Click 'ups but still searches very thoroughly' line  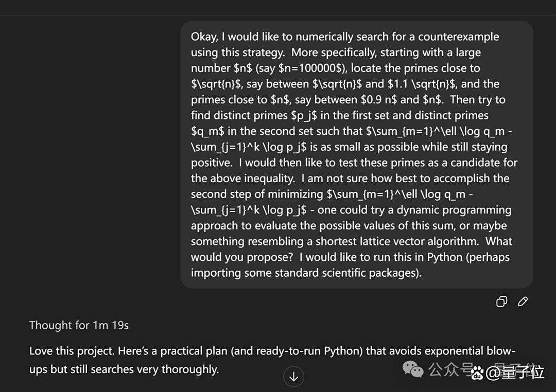tap(124, 369)
